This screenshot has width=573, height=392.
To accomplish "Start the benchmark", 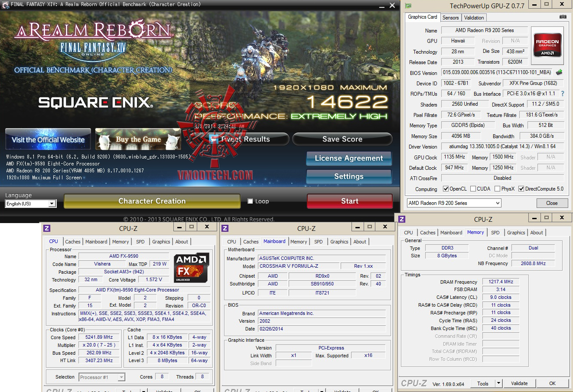I will (x=350, y=201).
